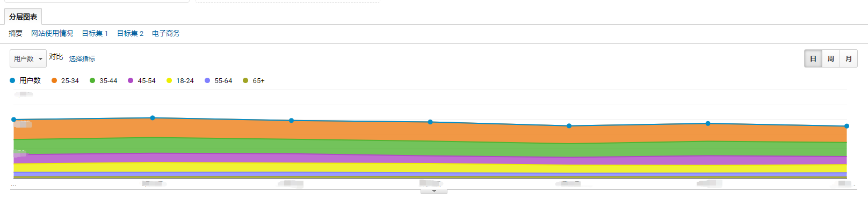Set the chart granularity to 月
868x208 pixels.
click(848, 58)
